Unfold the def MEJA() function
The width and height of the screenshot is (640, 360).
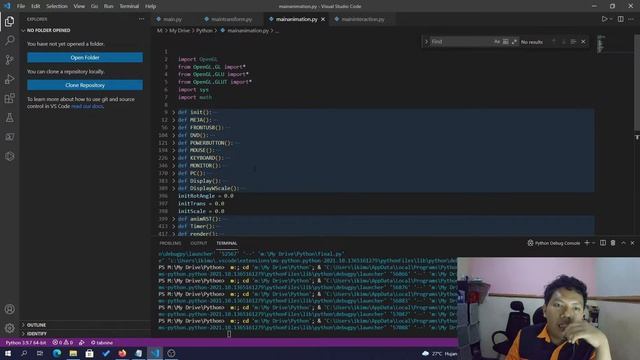[173, 120]
